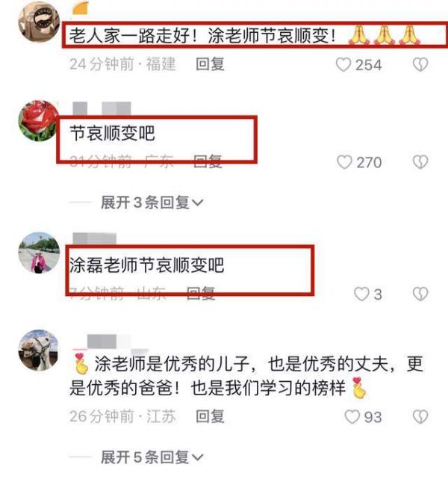Reply to the Fujian comment
Screen dimensions: 448x482
click(210, 64)
